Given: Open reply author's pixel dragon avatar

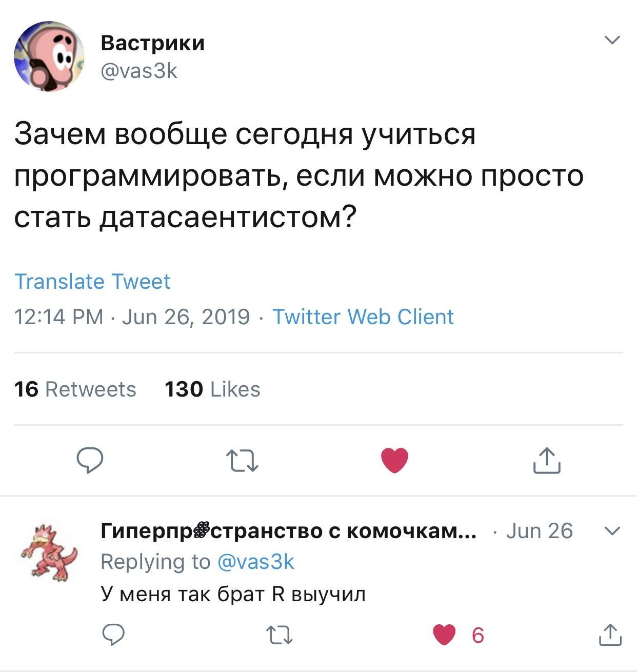Looking at the screenshot, I should coord(49,552).
